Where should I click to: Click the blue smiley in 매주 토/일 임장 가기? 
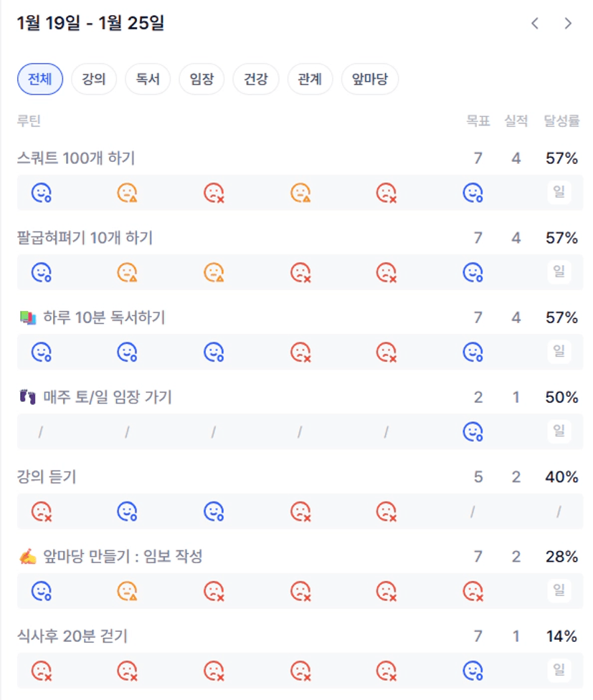pyautogui.click(x=473, y=431)
